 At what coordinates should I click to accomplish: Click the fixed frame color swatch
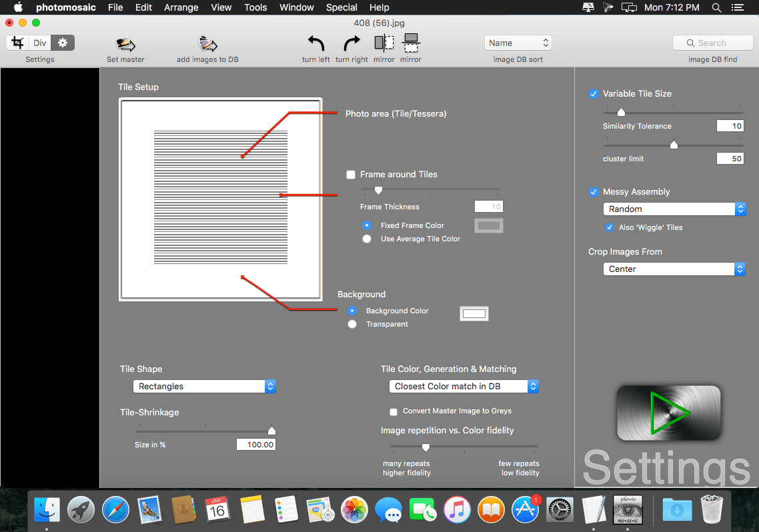tap(489, 225)
